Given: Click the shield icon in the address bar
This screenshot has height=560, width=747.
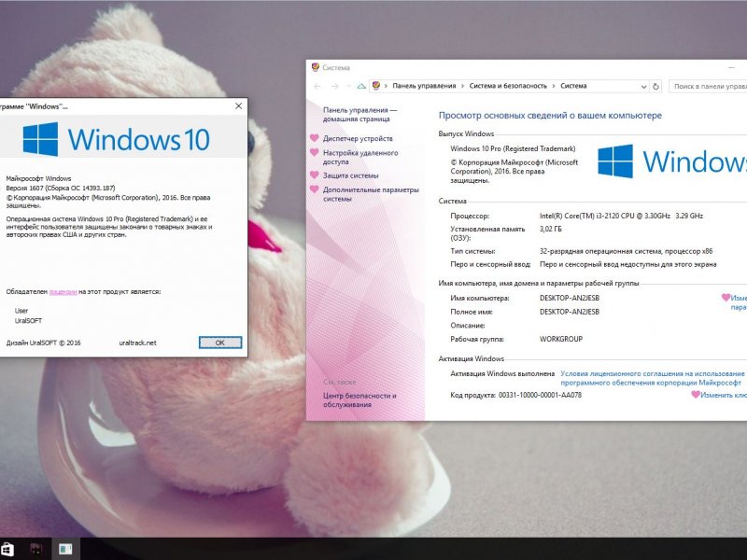Looking at the screenshot, I should (376, 86).
